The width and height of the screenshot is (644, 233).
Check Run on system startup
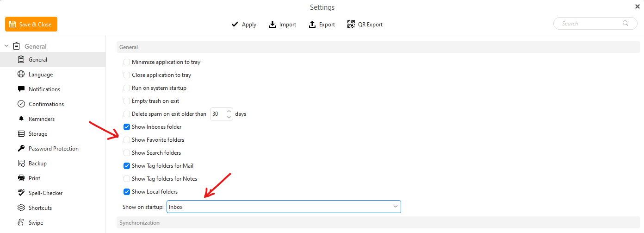coord(127,88)
